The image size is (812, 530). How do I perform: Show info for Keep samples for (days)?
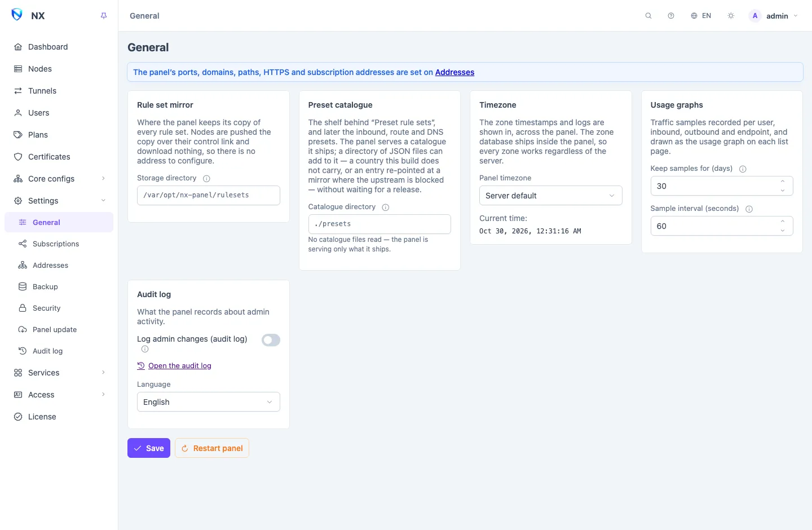pos(743,169)
